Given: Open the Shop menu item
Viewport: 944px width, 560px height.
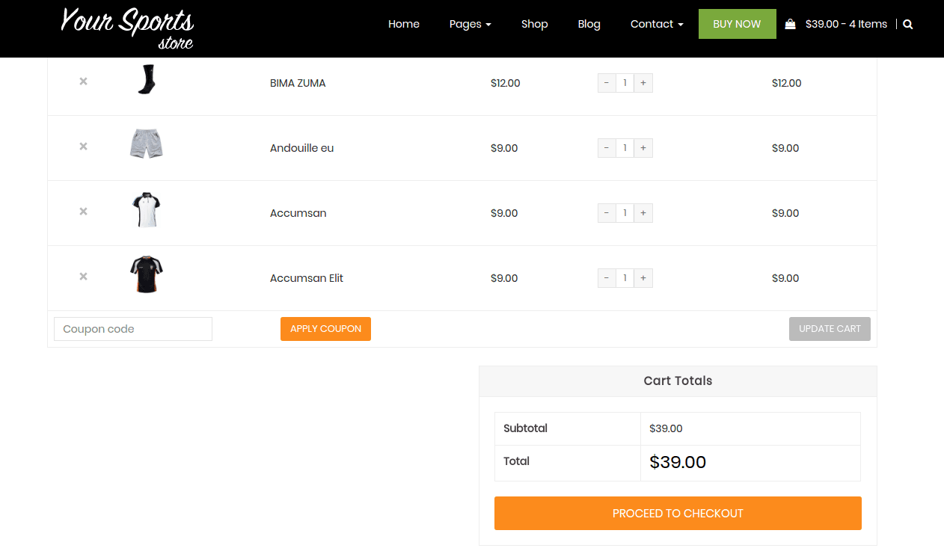Looking at the screenshot, I should [x=535, y=24].
